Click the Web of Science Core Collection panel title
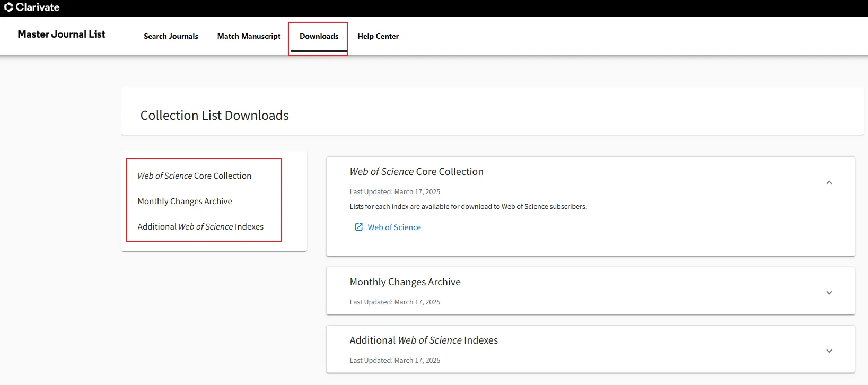Image resolution: width=868 pixels, height=385 pixels. pyautogui.click(x=416, y=172)
